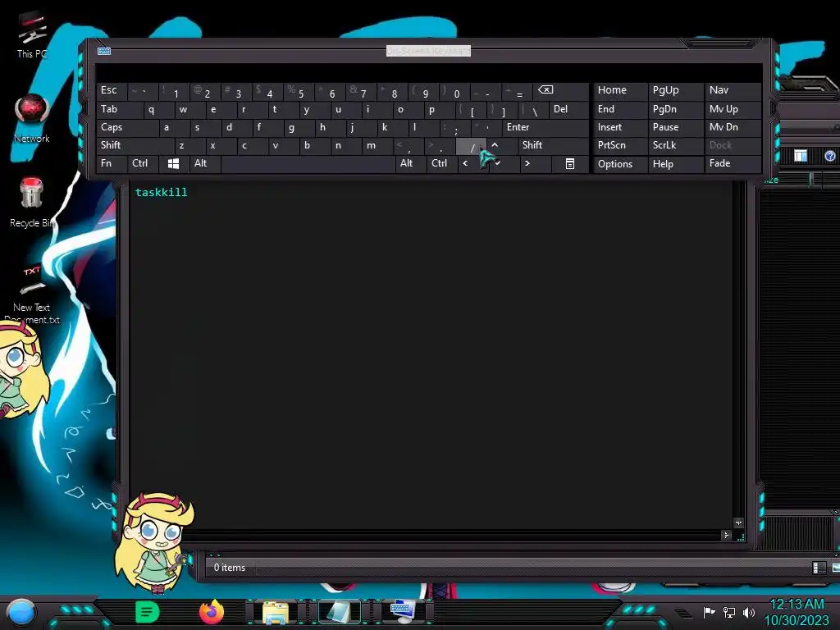Click the Tab key
840x630 pixels.
pyautogui.click(x=120, y=110)
